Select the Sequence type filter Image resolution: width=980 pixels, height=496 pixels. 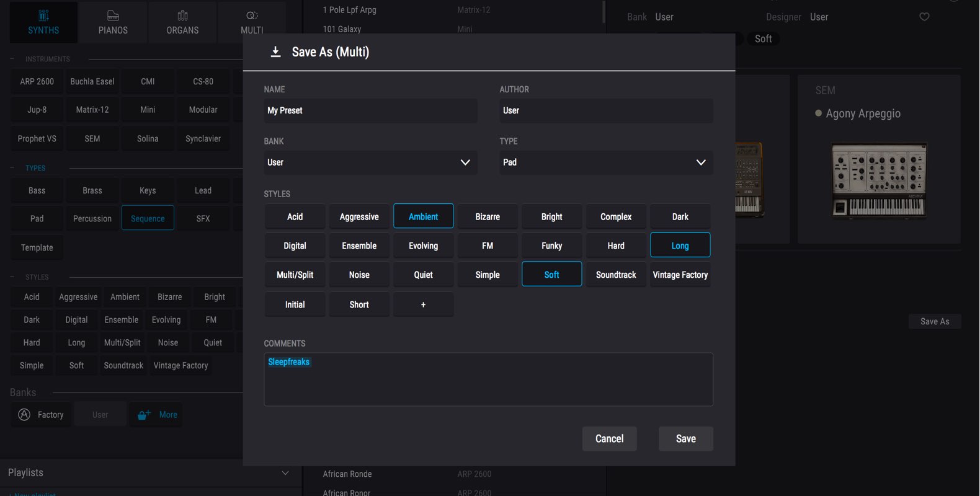pyautogui.click(x=148, y=218)
